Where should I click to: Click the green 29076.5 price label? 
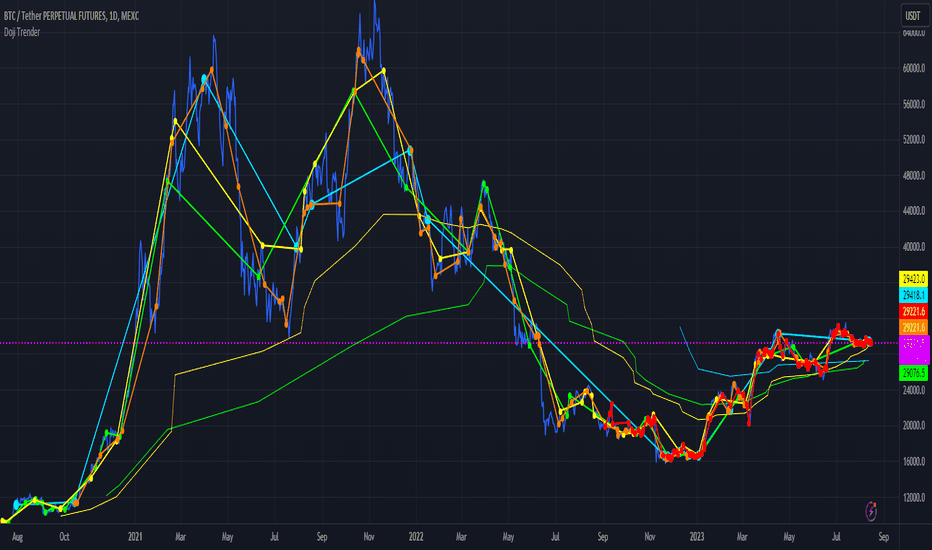click(914, 373)
